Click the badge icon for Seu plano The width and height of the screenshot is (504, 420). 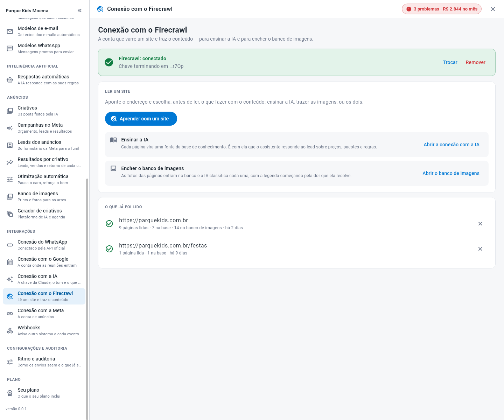tap(10, 393)
